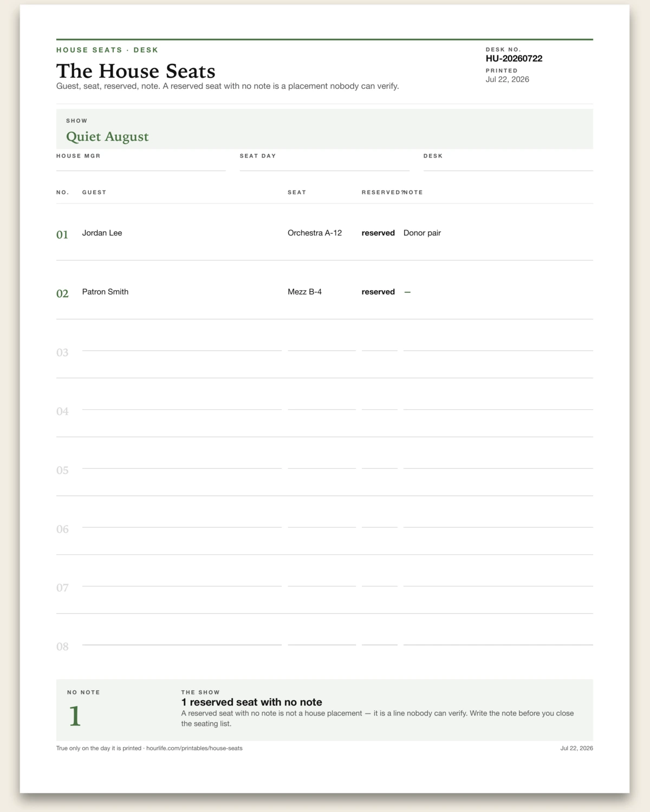Click the blank guest line in row 08

182,645
